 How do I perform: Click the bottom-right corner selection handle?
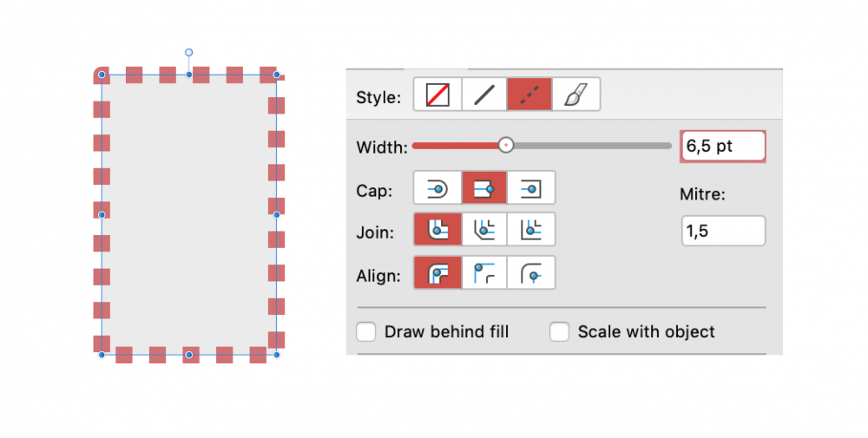click(x=277, y=355)
